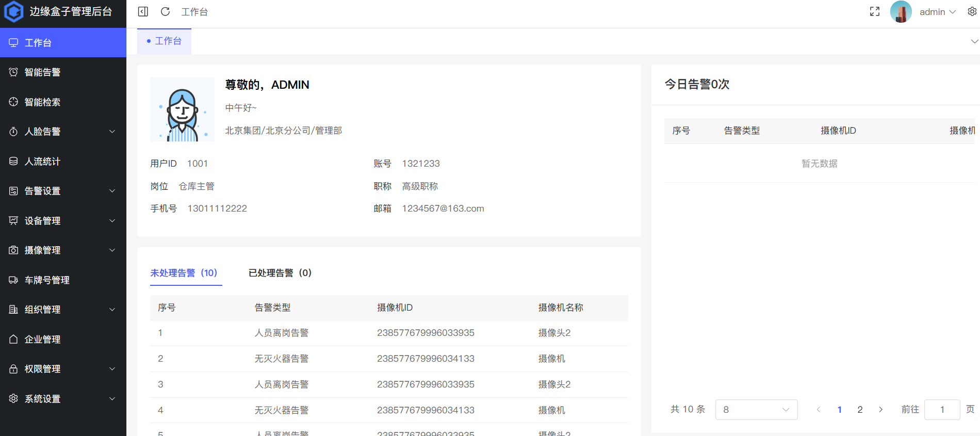Go to page 2 of alerts

[860, 410]
